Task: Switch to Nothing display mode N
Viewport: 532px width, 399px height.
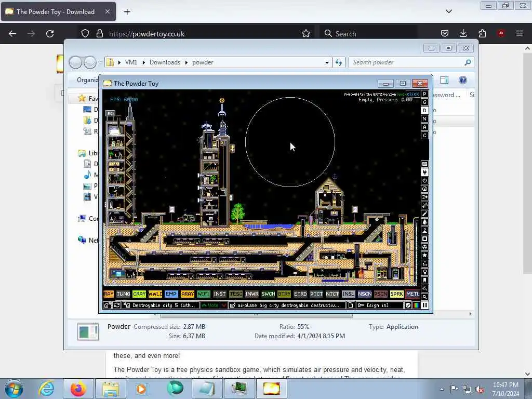Action: [424, 119]
